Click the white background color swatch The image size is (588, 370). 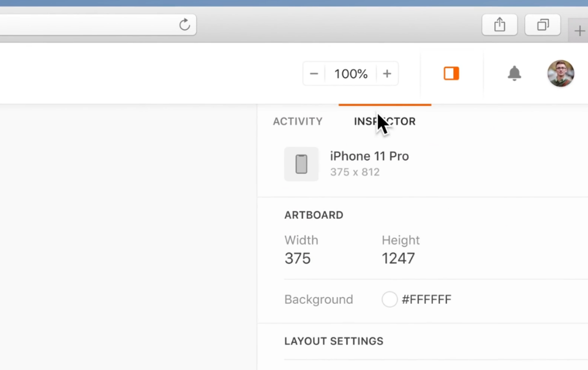pos(390,300)
